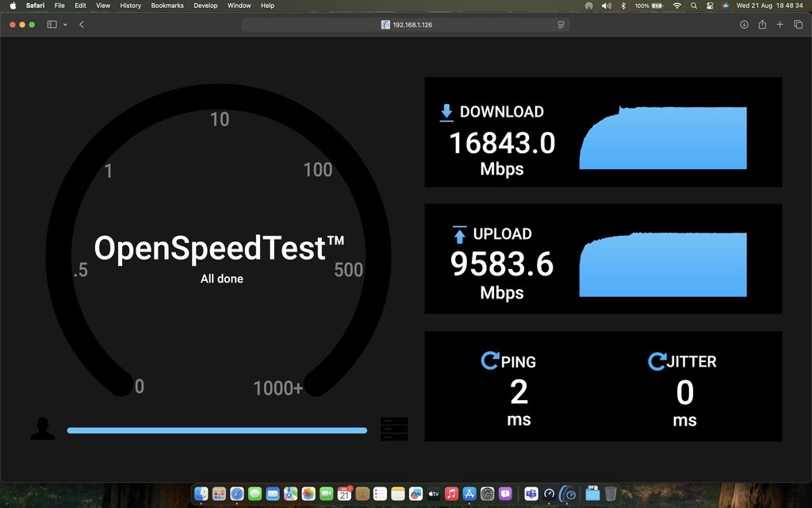Open Launchpad from the Dock
The width and height of the screenshot is (812, 508).
pos(219,494)
